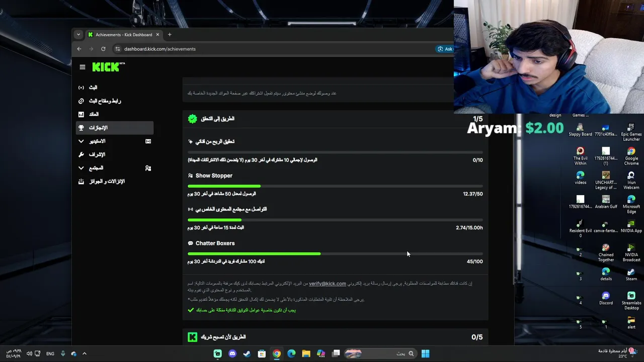Viewport: 644px width, 362px height.
Task: Click the studio panel icon beside الاستديو
Action: click(x=148, y=141)
